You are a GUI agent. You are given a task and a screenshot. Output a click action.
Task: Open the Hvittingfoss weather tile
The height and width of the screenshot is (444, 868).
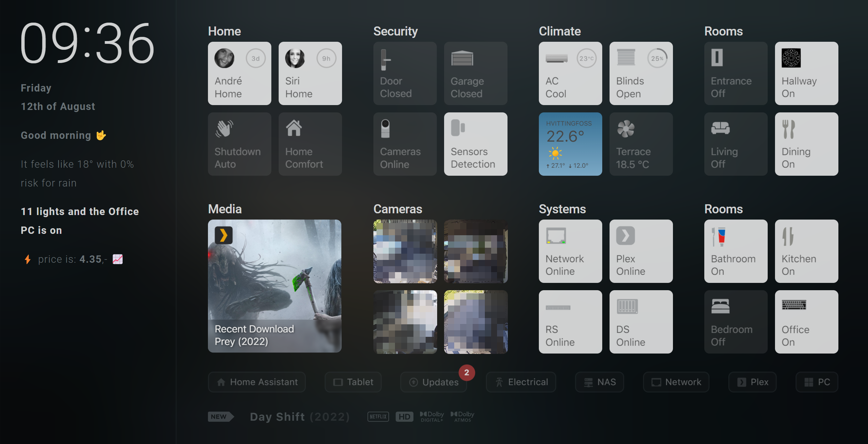(570, 144)
